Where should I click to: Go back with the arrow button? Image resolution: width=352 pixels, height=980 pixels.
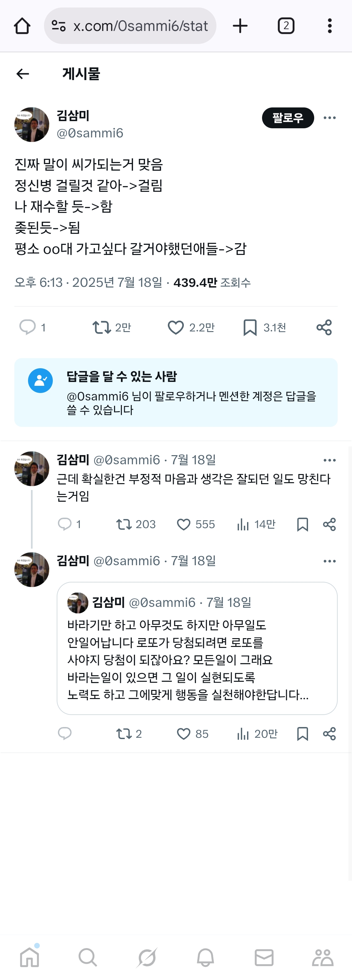(x=23, y=74)
